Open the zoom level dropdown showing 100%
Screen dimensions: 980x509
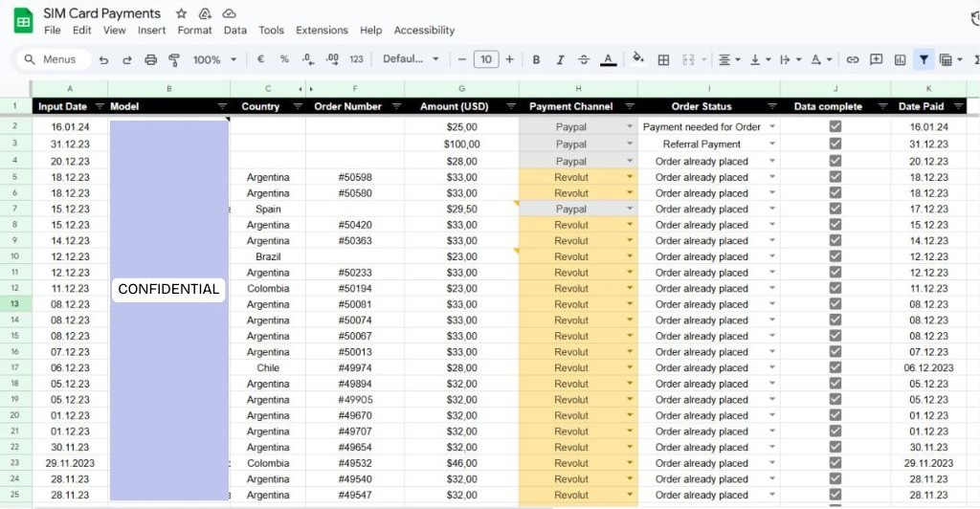214,59
